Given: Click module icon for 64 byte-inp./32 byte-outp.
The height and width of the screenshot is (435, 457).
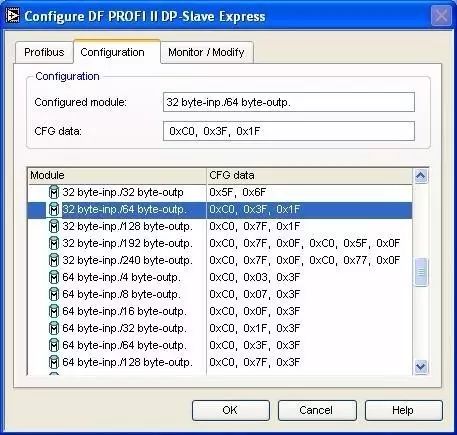Looking at the screenshot, I should click(54, 328).
